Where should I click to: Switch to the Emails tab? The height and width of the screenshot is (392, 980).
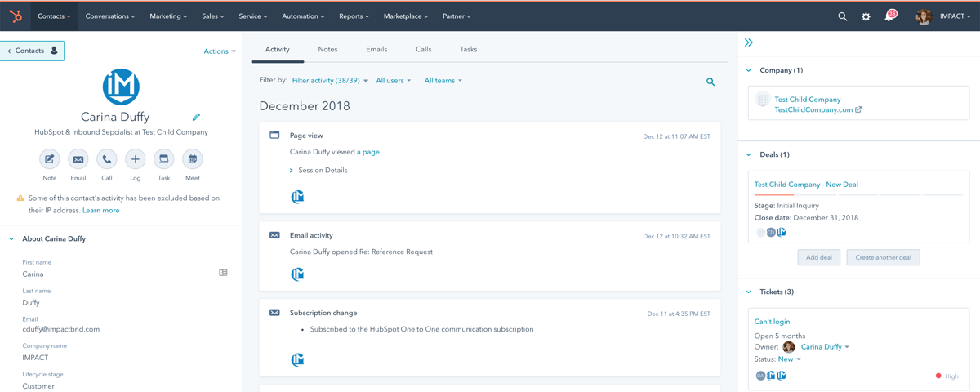(376, 49)
